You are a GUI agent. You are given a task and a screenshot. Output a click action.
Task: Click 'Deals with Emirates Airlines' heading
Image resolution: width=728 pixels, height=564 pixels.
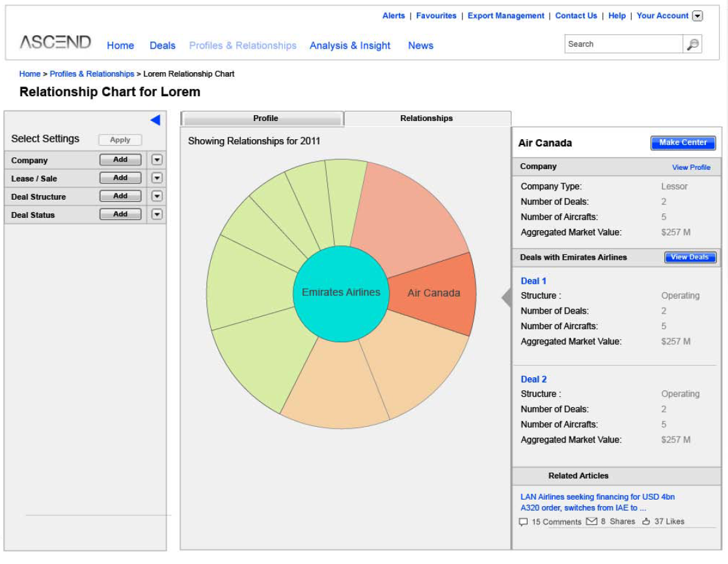coord(573,257)
